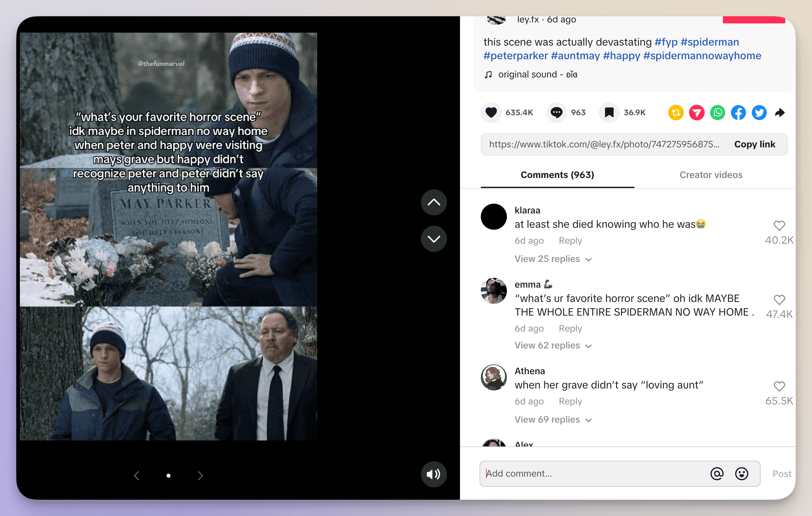This screenshot has width=812, height=516.
Task: Share to WhatsApp
Action: 718,113
